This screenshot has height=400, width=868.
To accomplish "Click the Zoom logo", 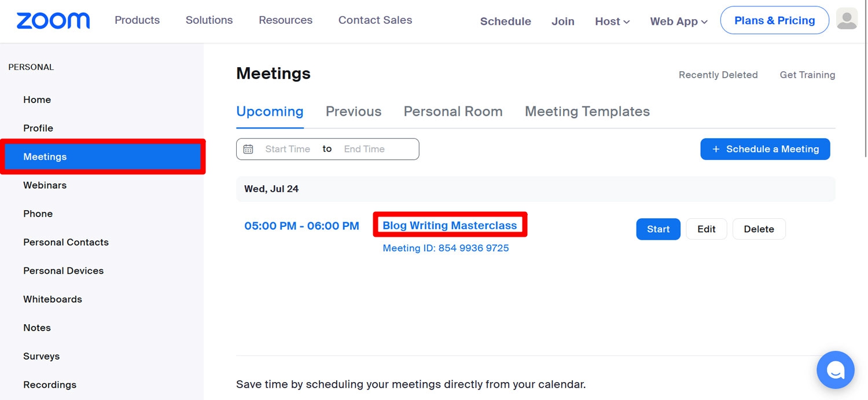I will pos(53,21).
